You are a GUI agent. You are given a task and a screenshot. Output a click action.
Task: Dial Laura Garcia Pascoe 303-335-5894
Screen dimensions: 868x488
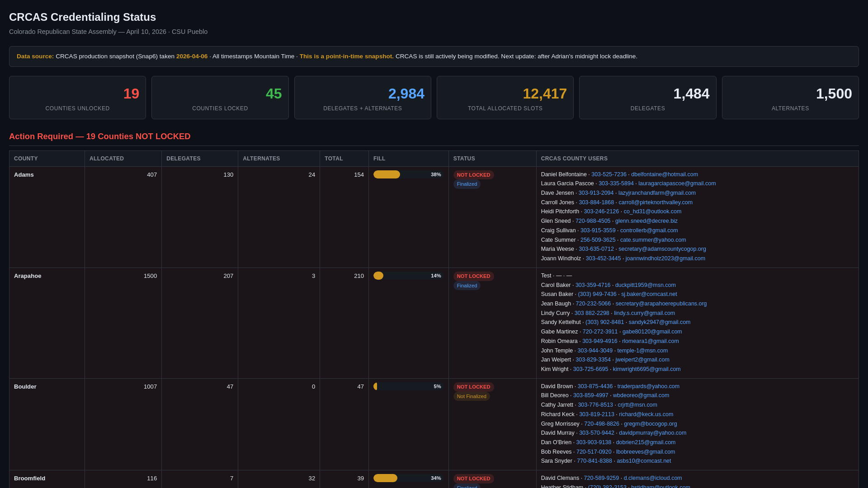point(616,183)
